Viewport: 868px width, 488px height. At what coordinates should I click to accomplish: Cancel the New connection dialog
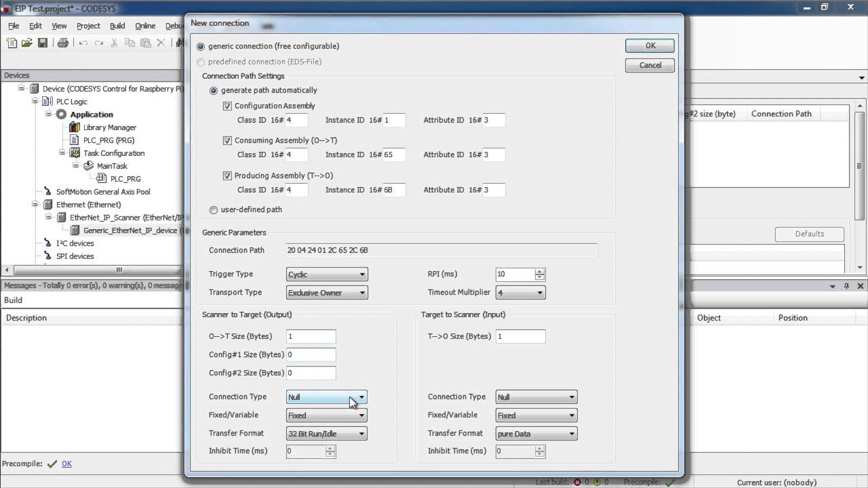(x=649, y=65)
